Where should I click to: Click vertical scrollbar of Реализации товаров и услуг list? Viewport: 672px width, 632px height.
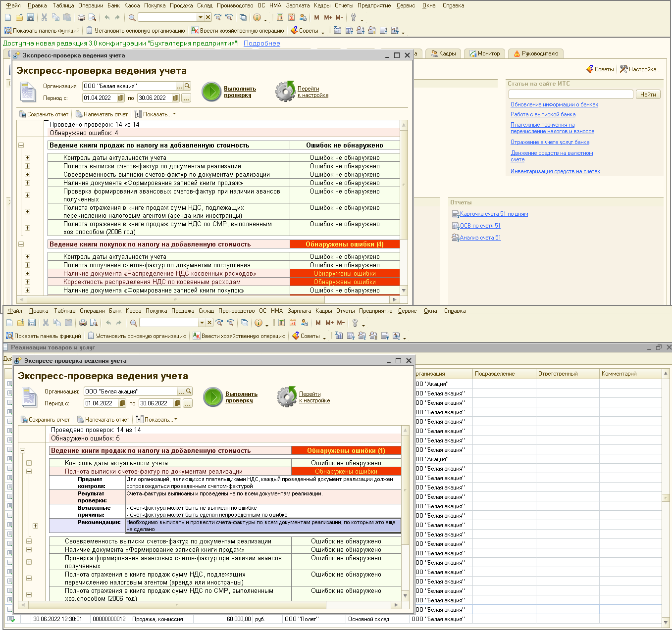pyautogui.click(x=666, y=498)
